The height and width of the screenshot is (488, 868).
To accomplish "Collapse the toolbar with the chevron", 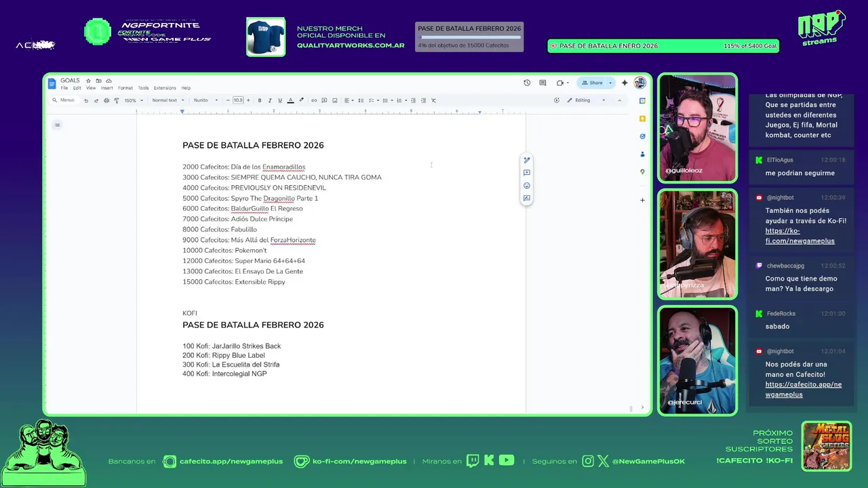I will click(619, 100).
